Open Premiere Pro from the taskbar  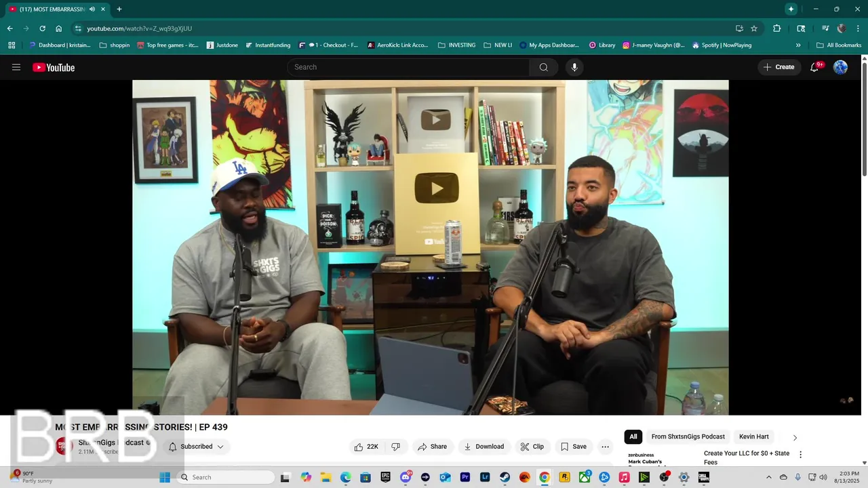point(465,477)
